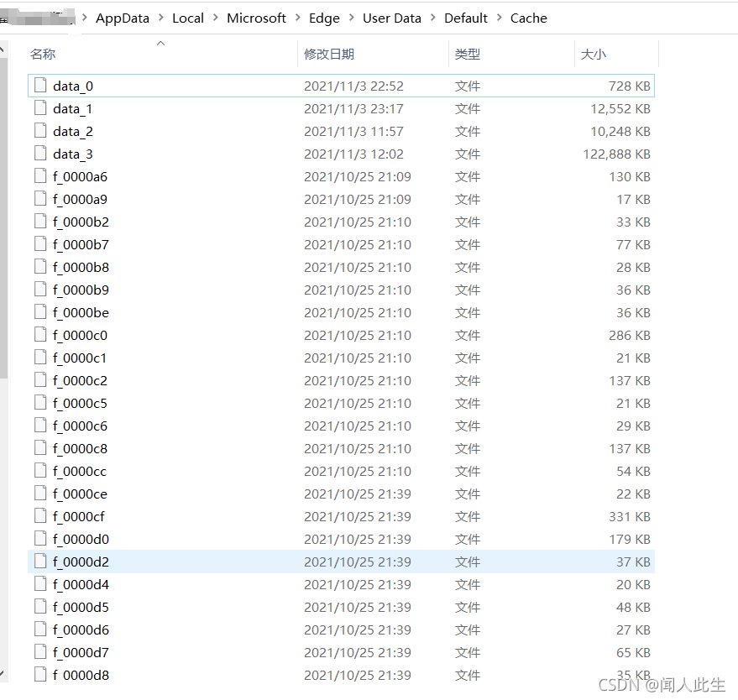Image resolution: width=738 pixels, height=700 pixels.
Task: Expand the chevron after Local in path
Action: click(216, 18)
